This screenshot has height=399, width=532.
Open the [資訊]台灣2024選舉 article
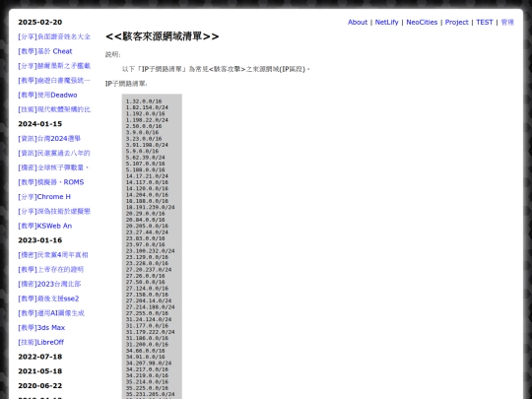click(x=49, y=139)
